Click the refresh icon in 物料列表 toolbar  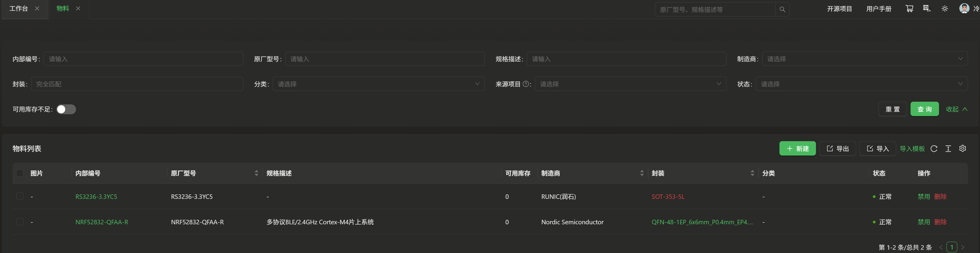[x=934, y=149]
